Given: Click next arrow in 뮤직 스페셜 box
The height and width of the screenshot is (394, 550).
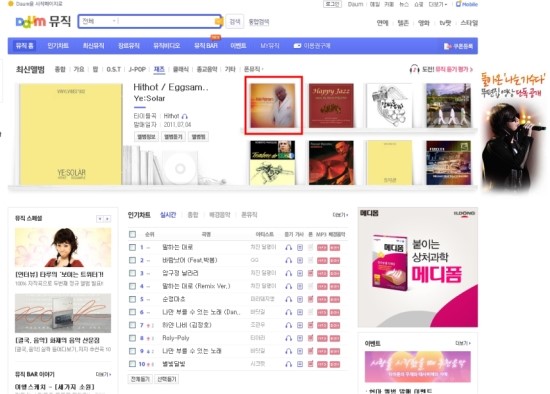Looking at the screenshot, I should click(x=107, y=219).
